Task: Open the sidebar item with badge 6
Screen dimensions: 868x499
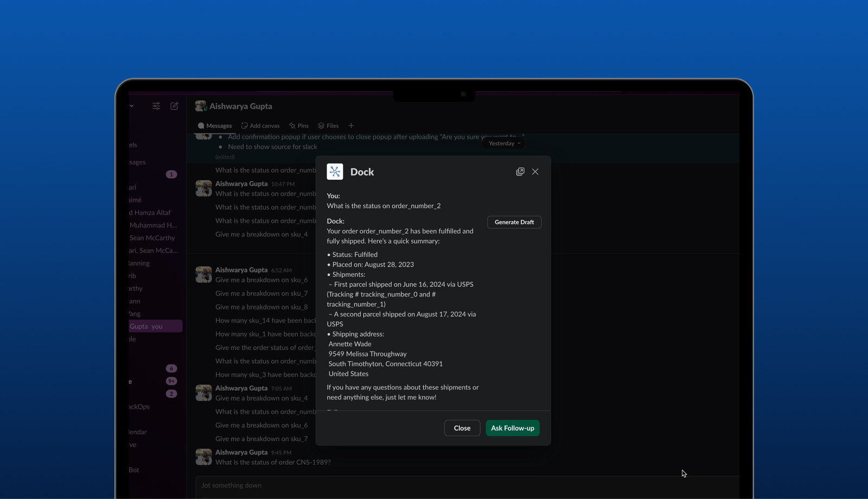Action: coord(171,368)
